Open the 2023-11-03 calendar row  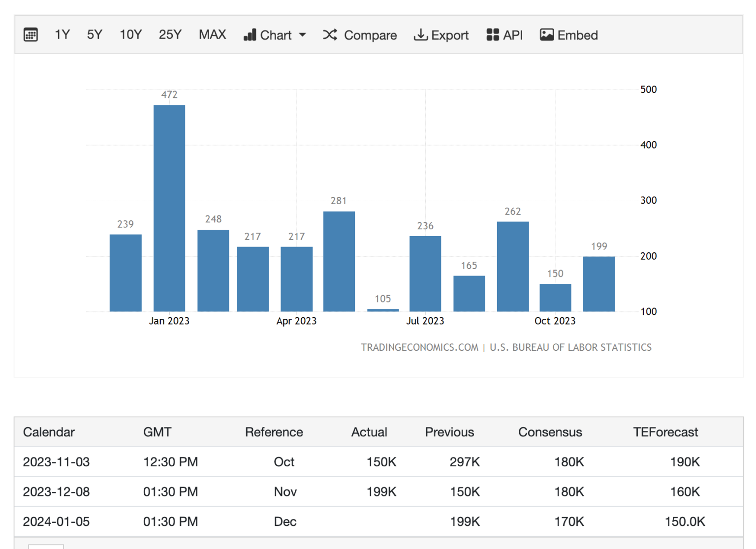[x=56, y=462]
